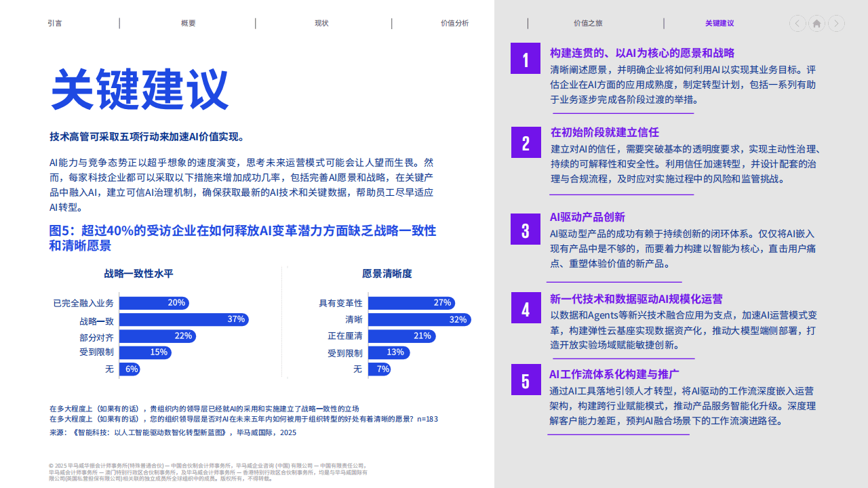Click the purple number 2 box
The height and width of the screenshot is (488, 868).
point(526,142)
